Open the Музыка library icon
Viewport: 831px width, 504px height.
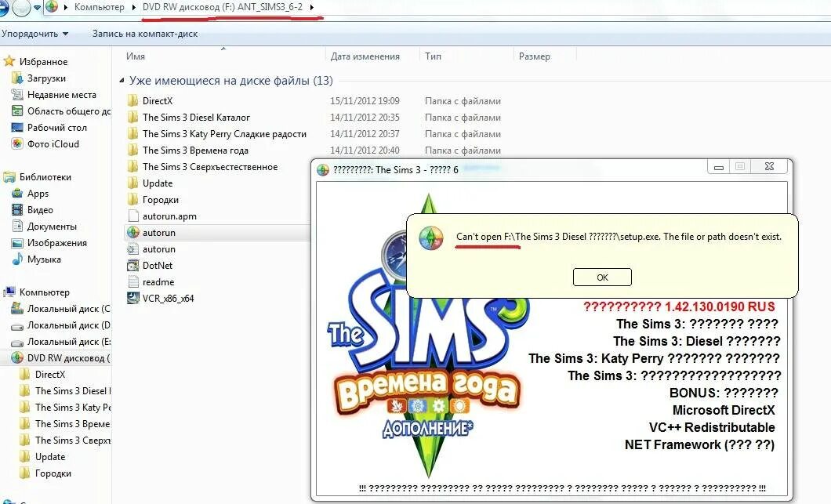[x=17, y=259]
